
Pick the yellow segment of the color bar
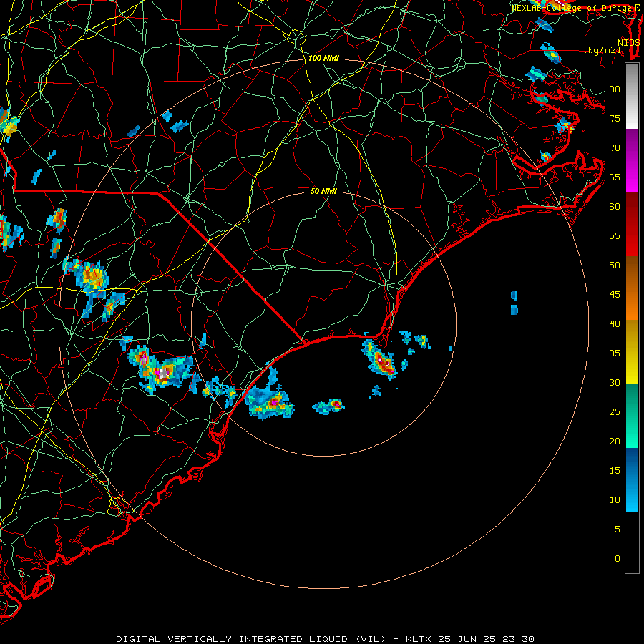[x=632, y=352]
